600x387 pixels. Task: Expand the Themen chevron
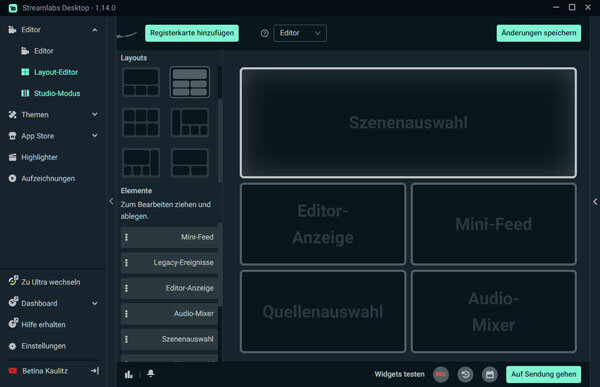pos(95,114)
